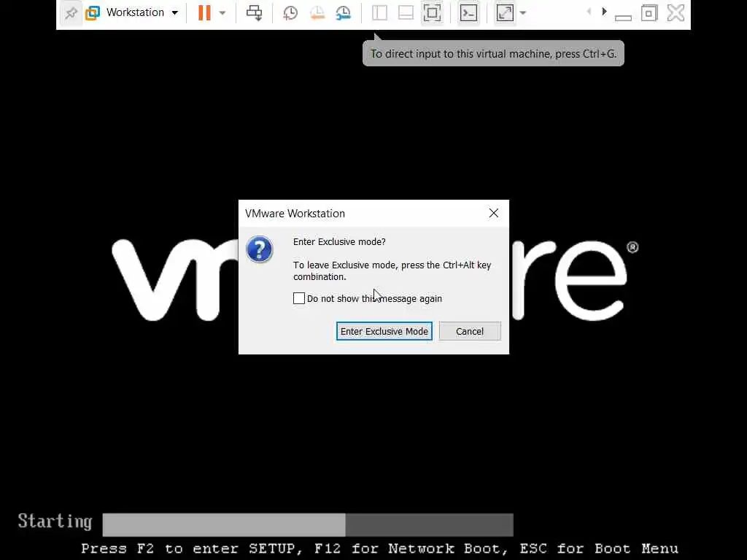Click the orange Pause VM icon
The height and width of the screenshot is (560, 747).
[204, 13]
